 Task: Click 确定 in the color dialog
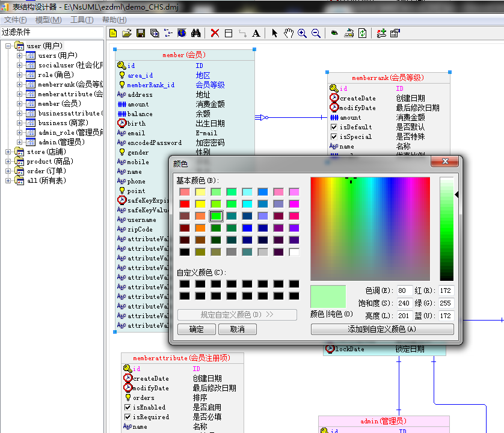click(x=197, y=329)
